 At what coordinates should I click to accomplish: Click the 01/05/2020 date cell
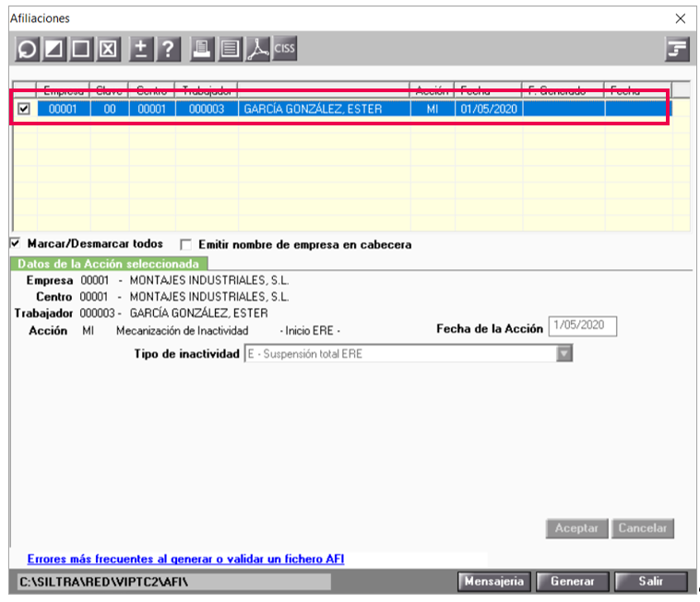point(489,109)
